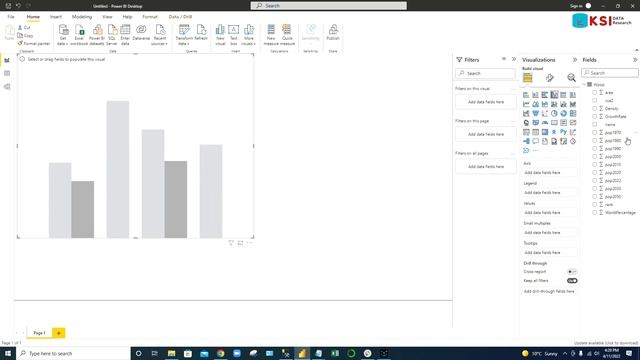Select the ribbon chart visual

[573, 104]
